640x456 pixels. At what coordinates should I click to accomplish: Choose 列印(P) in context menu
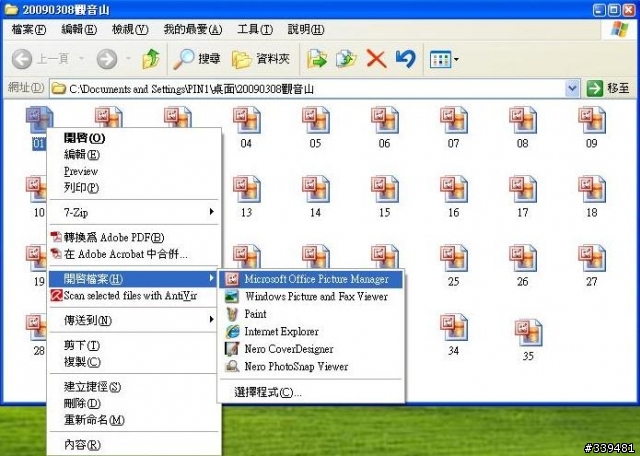pos(135,188)
